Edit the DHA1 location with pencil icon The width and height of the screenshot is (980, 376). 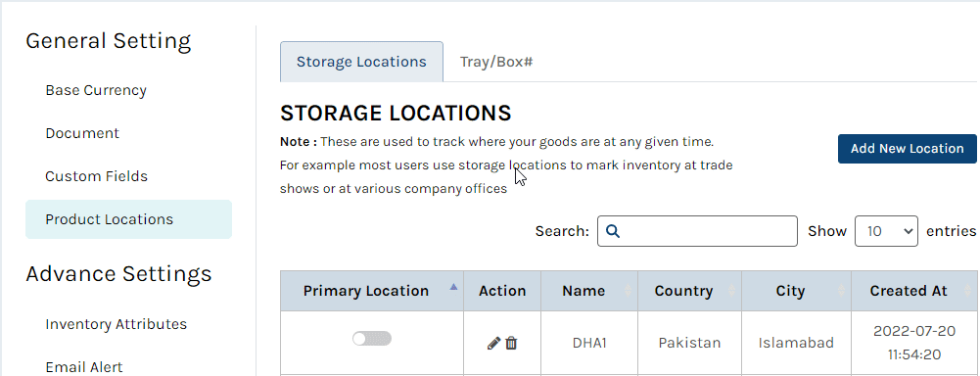(x=493, y=343)
